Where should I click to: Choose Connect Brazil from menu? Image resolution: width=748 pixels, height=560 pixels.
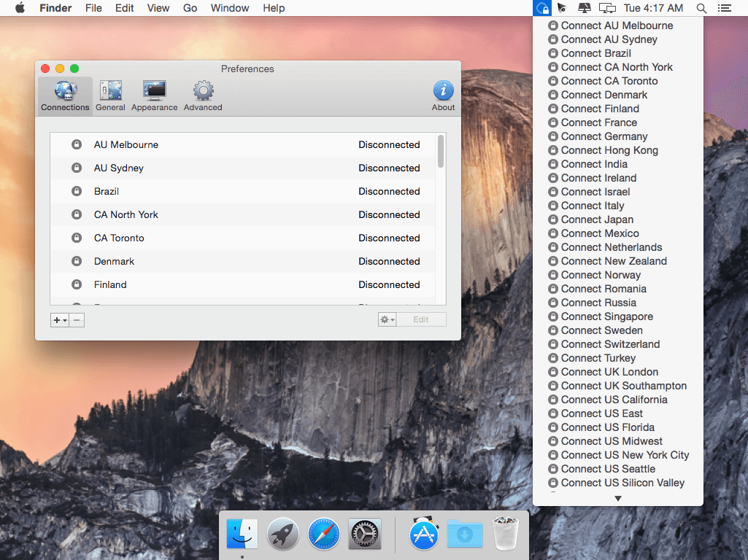click(618, 53)
